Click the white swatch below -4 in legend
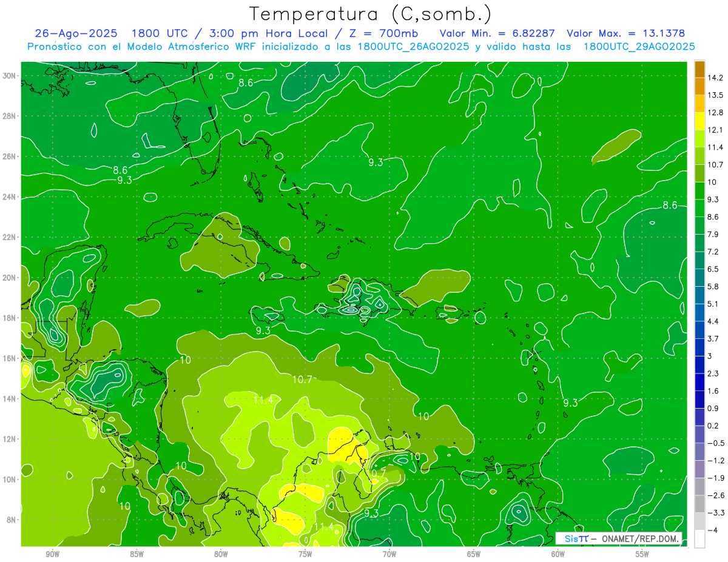 [699, 538]
